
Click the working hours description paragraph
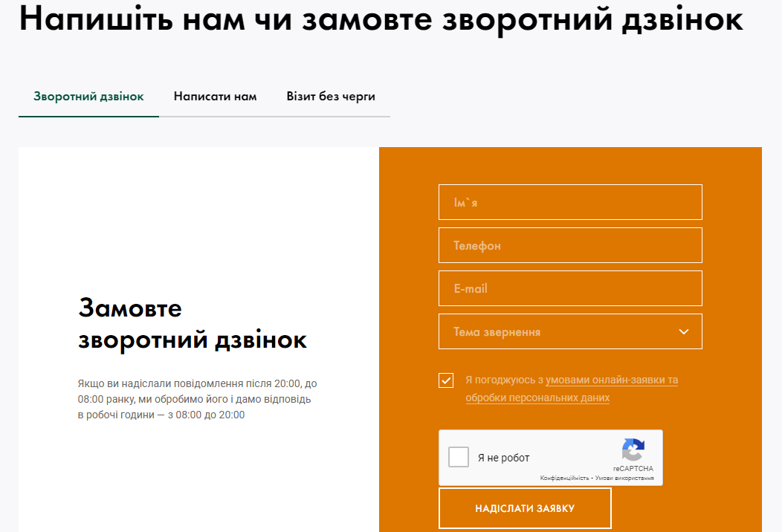tap(197, 399)
